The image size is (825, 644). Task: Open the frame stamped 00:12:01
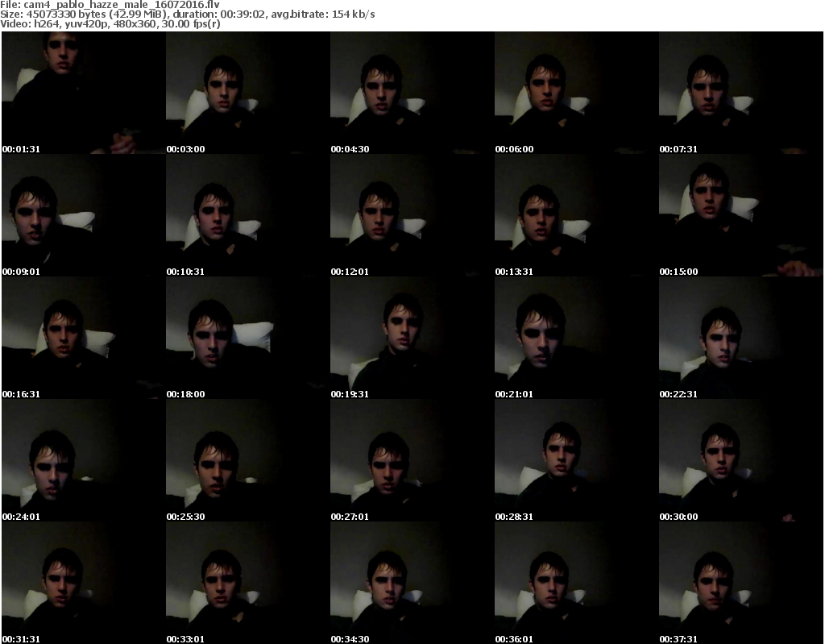tap(412, 215)
